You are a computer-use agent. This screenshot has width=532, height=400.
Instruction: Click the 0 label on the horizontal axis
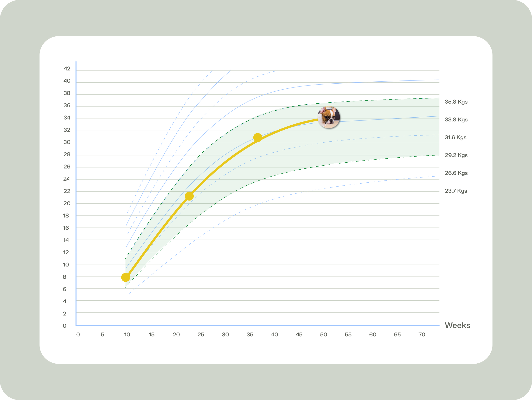coord(78,334)
